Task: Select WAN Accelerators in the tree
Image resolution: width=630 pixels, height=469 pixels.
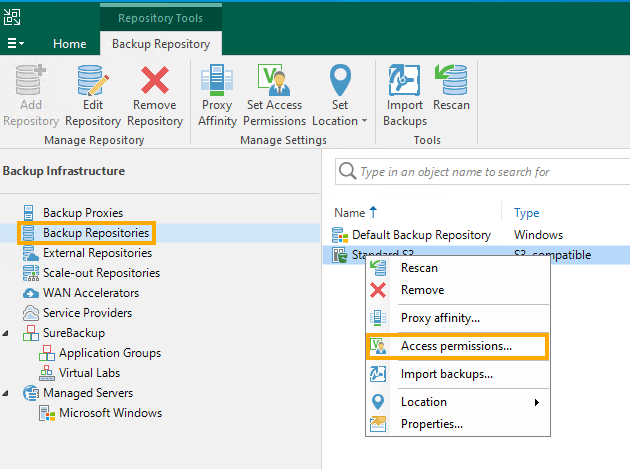Action: pyautogui.click(x=91, y=293)
